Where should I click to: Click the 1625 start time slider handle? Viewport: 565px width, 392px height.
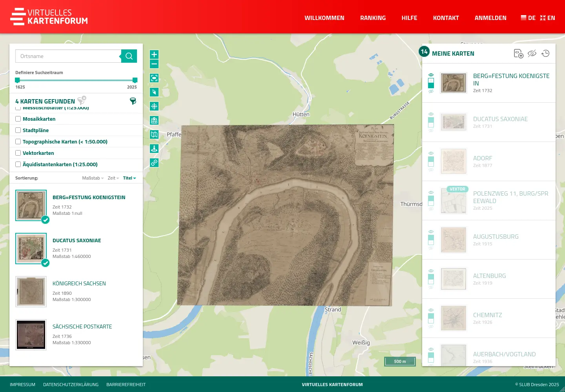click(17, 80)
